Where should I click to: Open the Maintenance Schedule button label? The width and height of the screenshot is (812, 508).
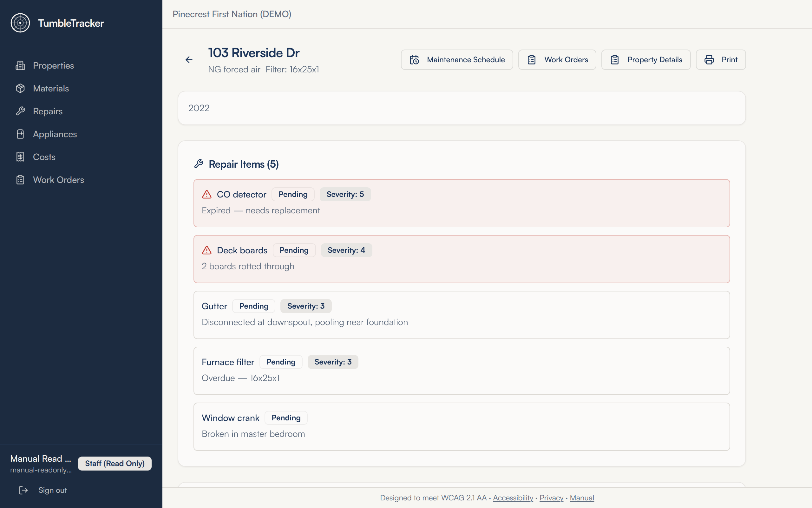click(x=466, y=60)
